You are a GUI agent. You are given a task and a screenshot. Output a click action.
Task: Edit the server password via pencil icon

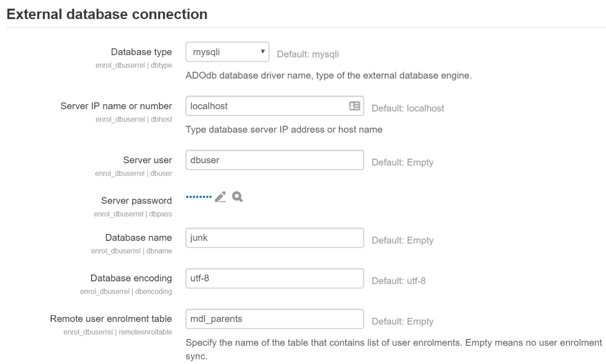pos(221,197)
